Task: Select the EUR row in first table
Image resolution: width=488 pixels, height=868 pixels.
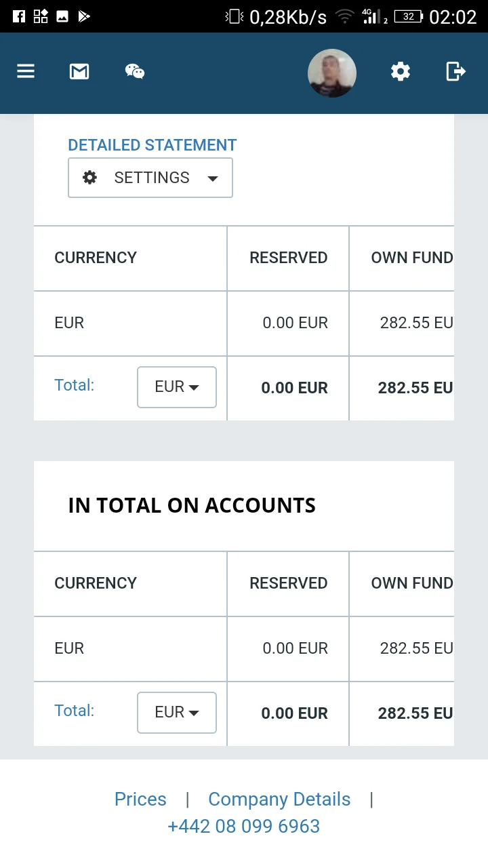Action: (x=69, y=323)
